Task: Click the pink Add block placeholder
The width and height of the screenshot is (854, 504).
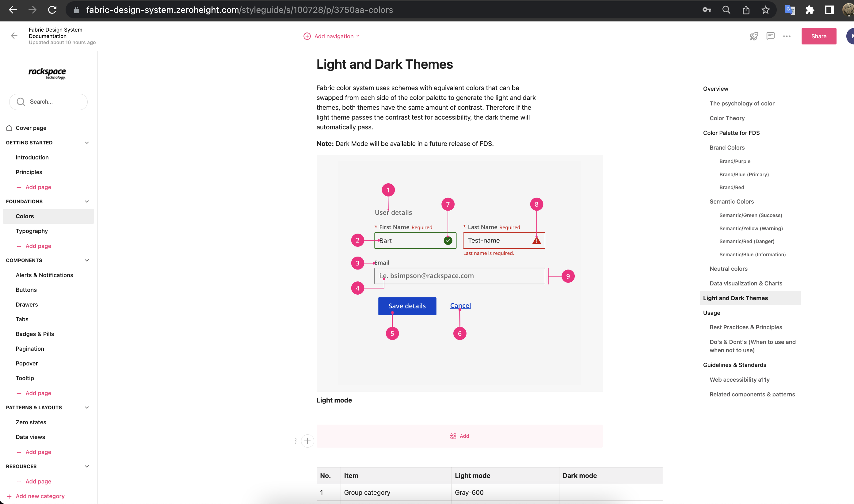Action: coord(459,436)
